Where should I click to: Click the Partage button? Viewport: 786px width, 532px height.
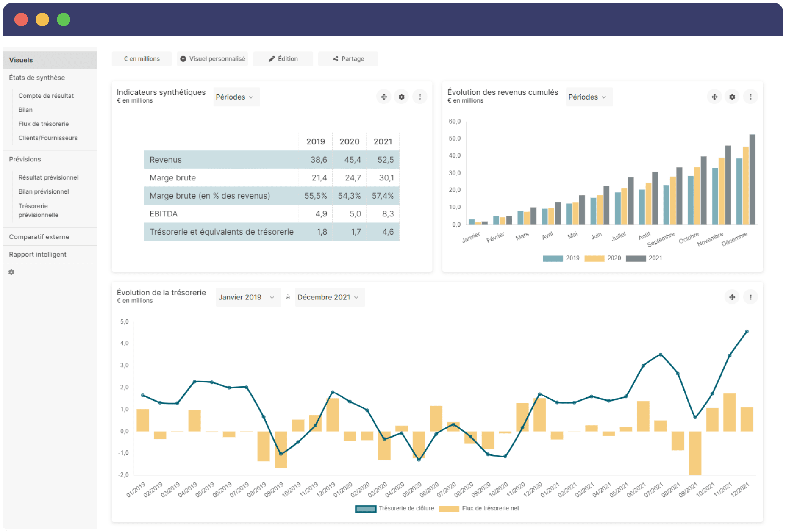click(348, 59)
